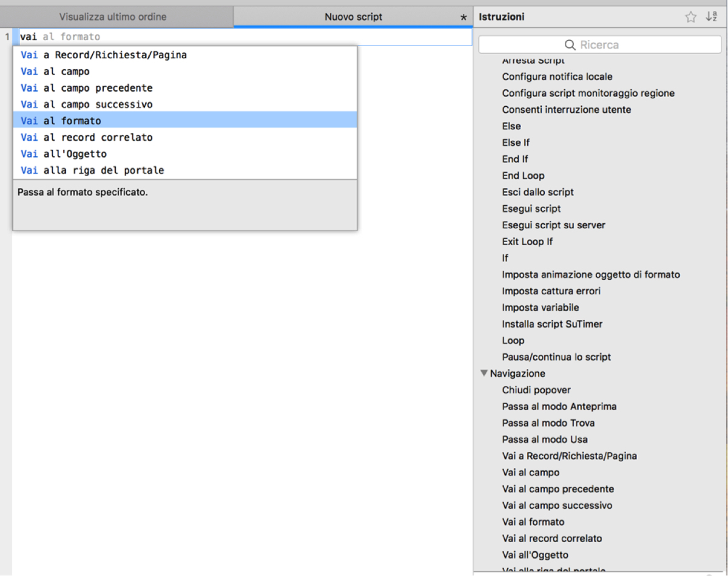Select Imposta animazione oggetto di formato
Image resolution: width=728 pixels, height=576 pixels.
(591, 274)
